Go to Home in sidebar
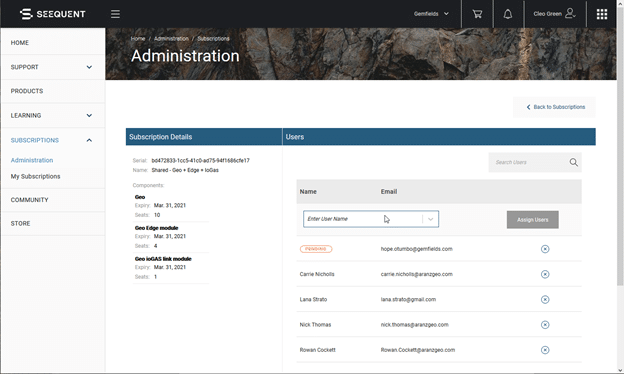The image size is (624, 374). [x=20, y=43]
